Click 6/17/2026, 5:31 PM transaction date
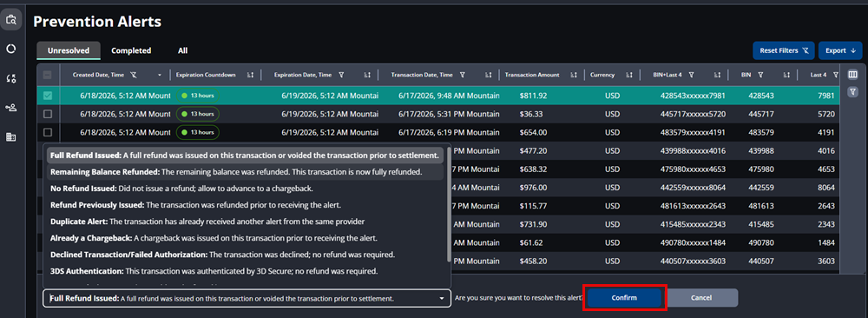 tap(449, 114)
